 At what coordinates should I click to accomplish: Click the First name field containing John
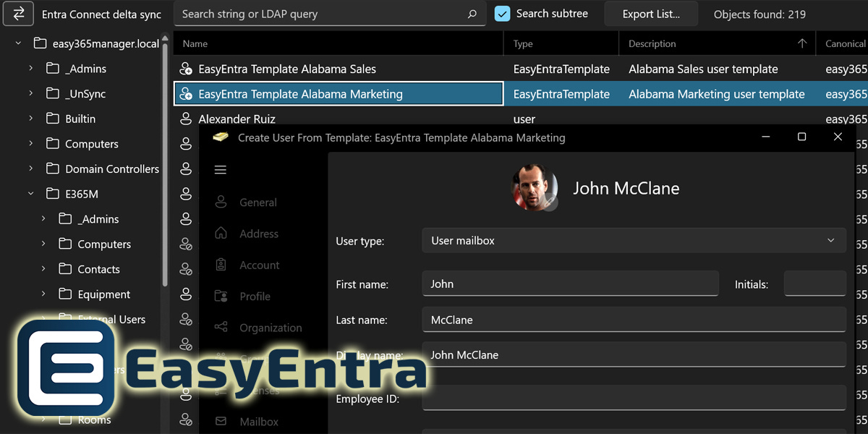click(x=570, y=284)
